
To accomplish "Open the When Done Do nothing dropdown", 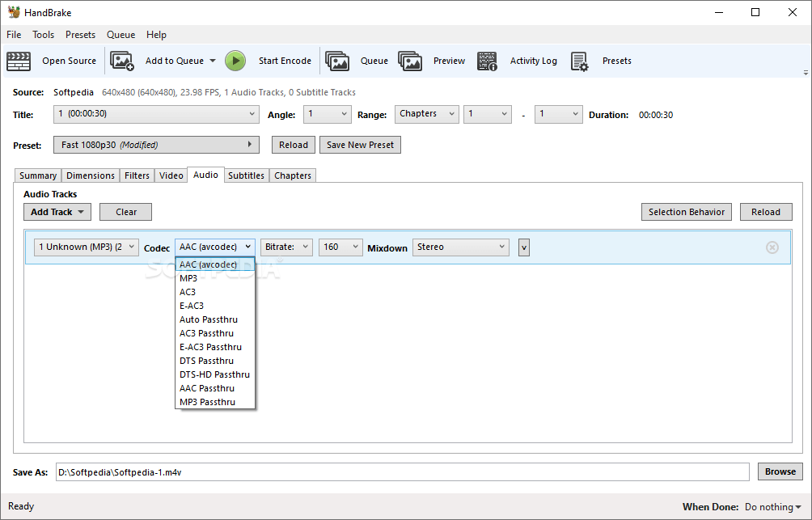I will click(772, 507).
